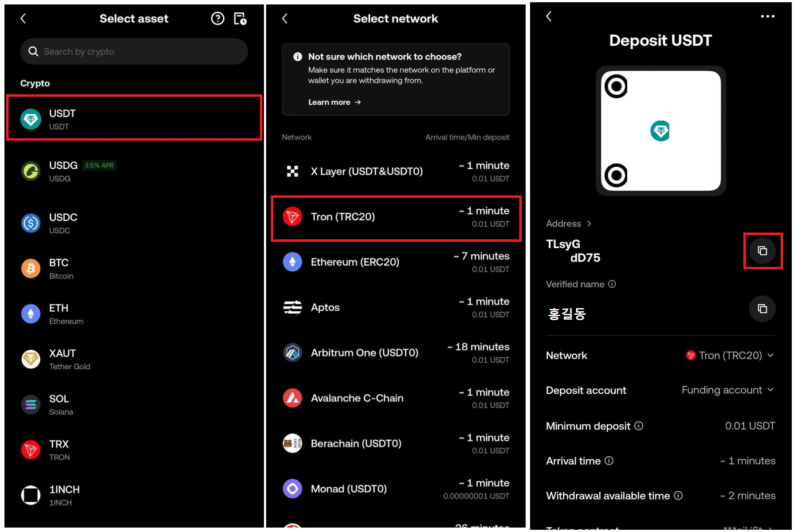Viewport: 794px width, 532px height.
Task: Choose Tron (TRC20) network
Action: (396, 219)
